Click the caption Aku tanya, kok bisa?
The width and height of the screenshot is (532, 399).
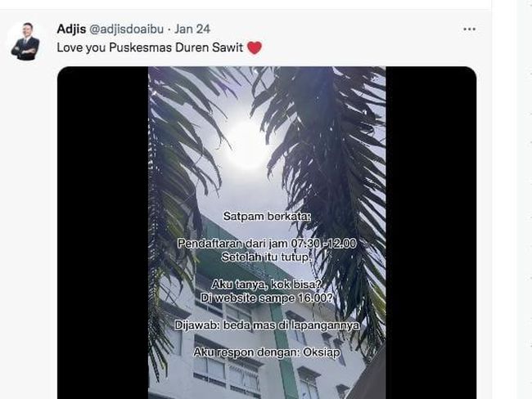tap(267, 285)
